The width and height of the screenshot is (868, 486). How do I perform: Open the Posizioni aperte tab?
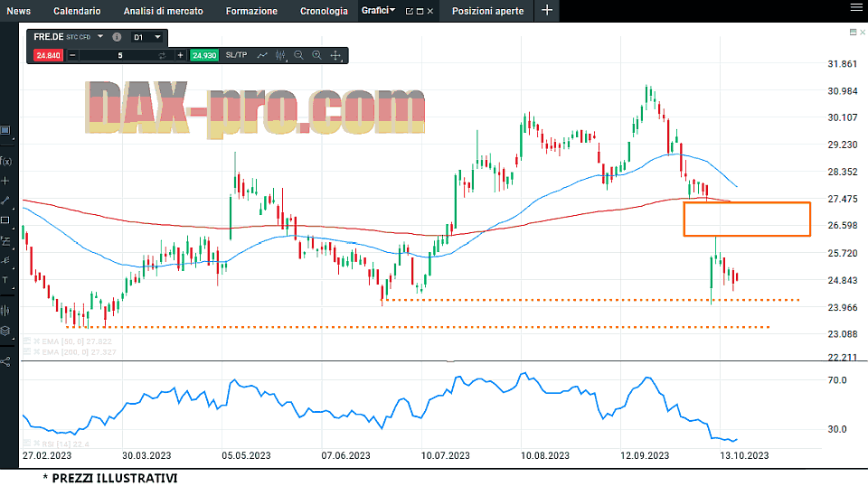tap(487, 11)
